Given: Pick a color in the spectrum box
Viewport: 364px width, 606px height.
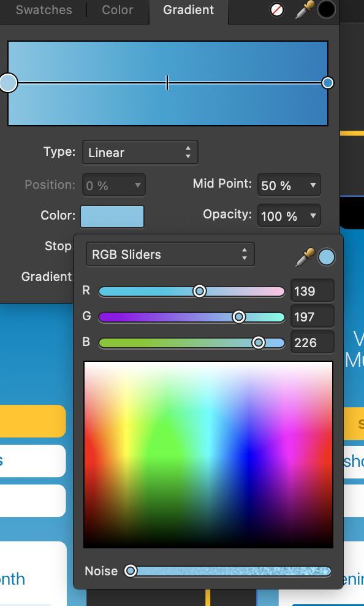Looking at the screenshot, I should click(208, 454).
